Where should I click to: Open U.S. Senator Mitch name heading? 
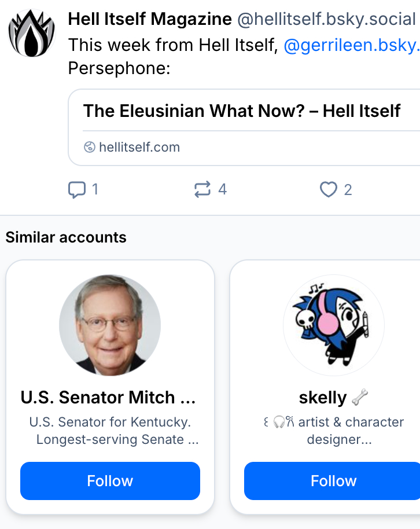108,398
